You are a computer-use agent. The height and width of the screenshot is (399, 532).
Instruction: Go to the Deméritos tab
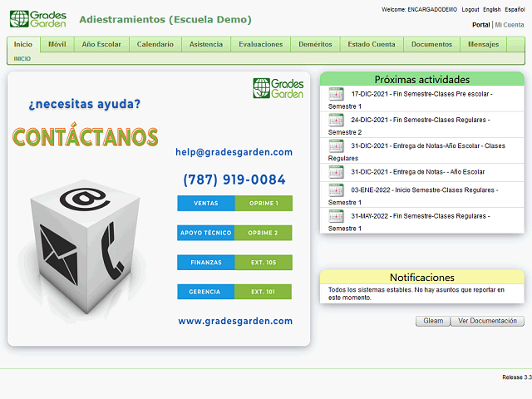[x=315, y=44]
